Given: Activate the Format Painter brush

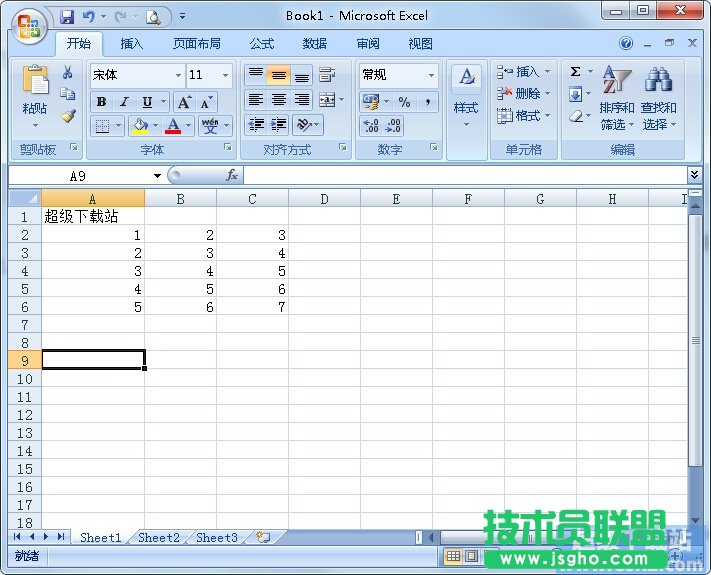Looking at the screenshot, I should tap(68, 116).
